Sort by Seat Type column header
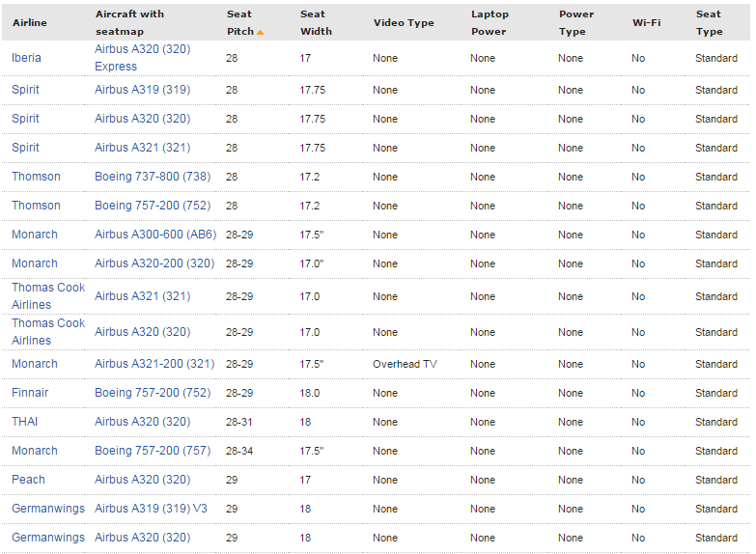Image resolution: width=756 pixels, height=554 pixels. coord(709,22)
